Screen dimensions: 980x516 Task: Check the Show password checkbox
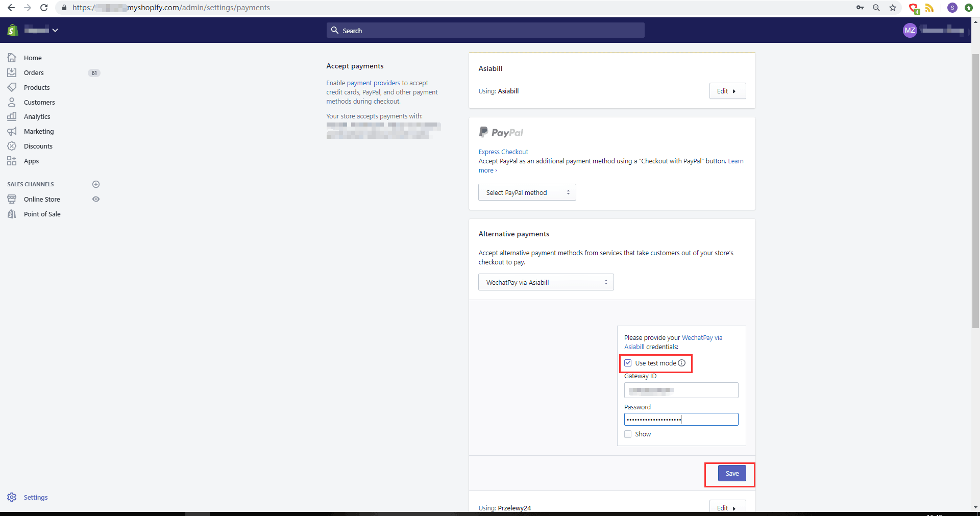point(628,434)
